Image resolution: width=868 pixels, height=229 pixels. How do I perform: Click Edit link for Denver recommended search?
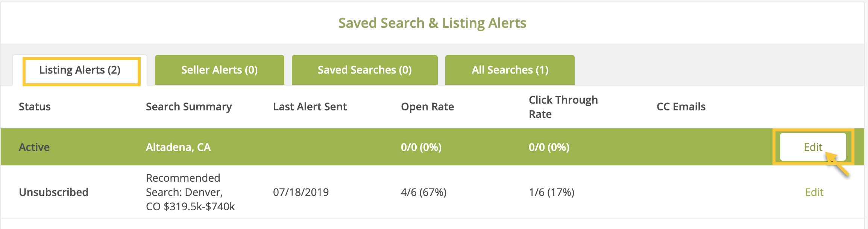click(814, 192)
